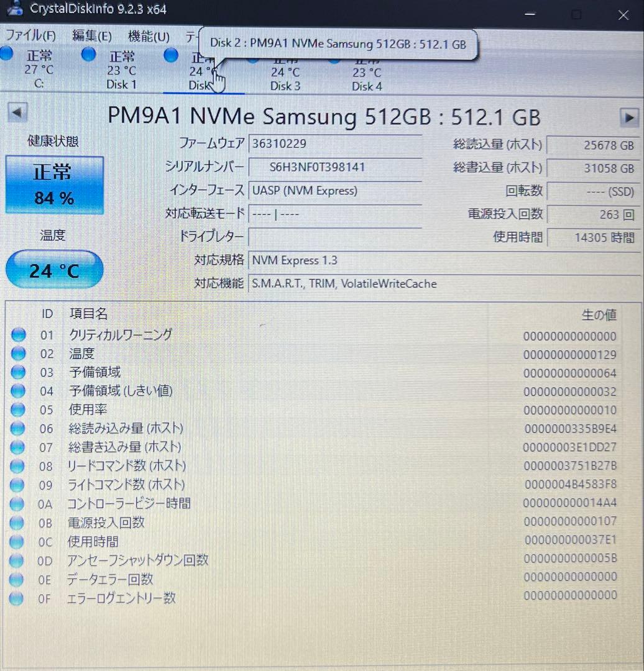644x671 pixels.
Task: Click the interface field UASP (NVM Express)
Action: [335, 191]
